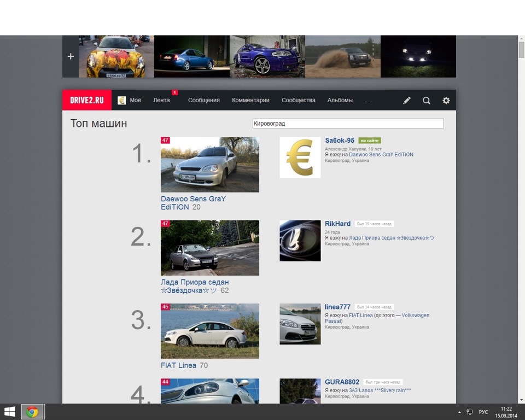Open the FIAT Linea link in linea777 description

click(x=360, y=315)
